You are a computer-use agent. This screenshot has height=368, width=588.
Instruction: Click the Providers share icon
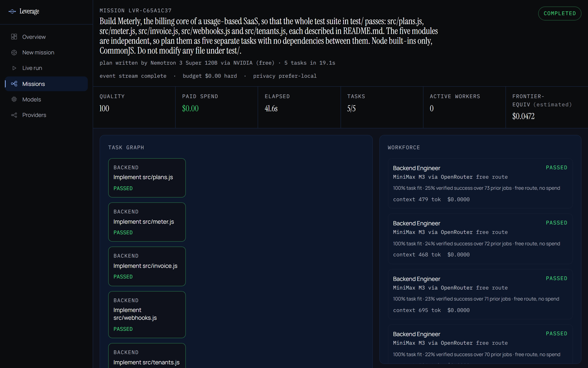coord(14,115)
